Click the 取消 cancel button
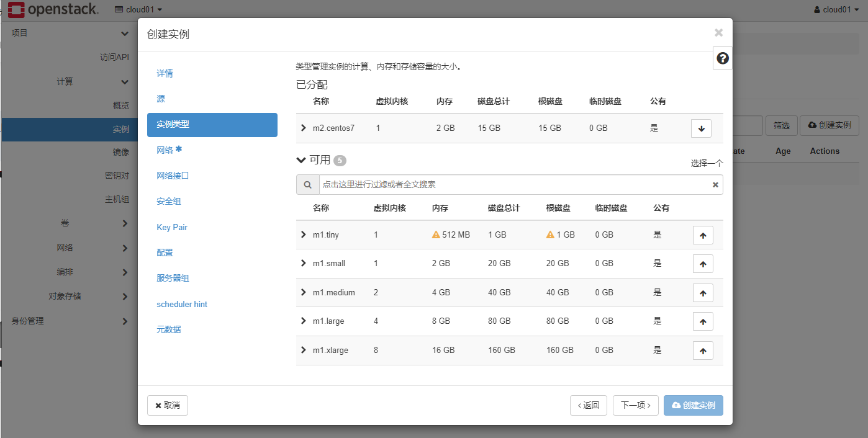 168,405
